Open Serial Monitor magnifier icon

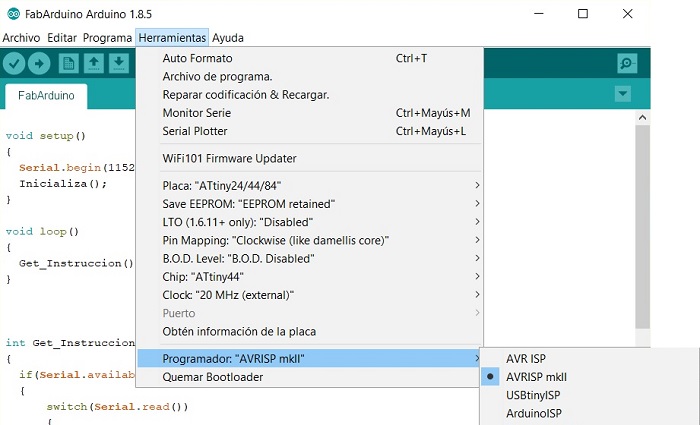[627, 64]
